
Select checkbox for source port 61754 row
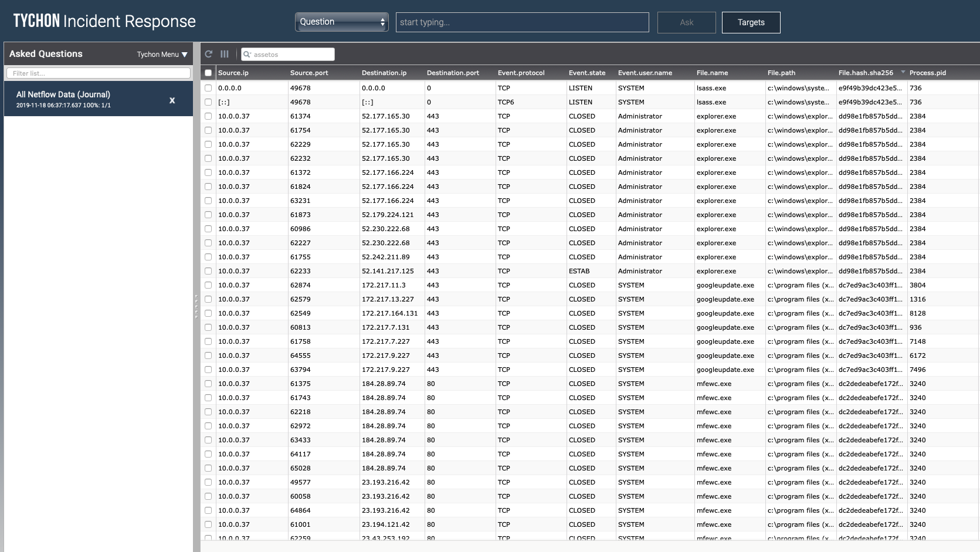tap(208, 130)
